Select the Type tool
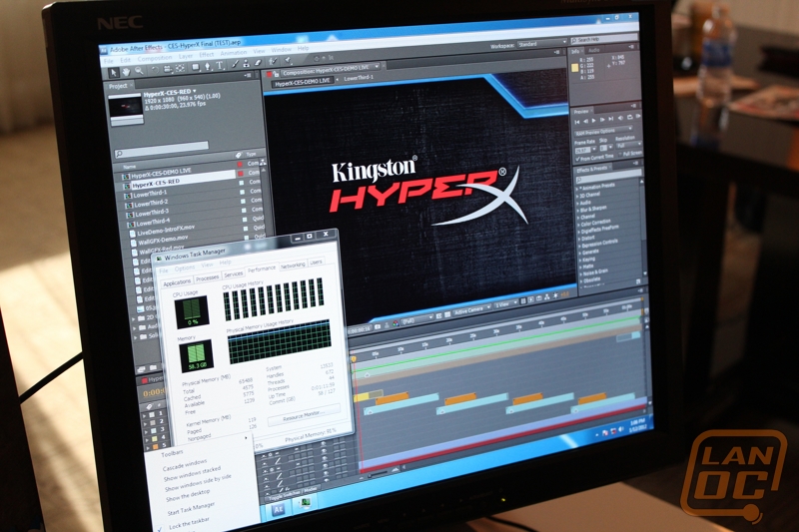This screenshot has width=799, height=532. coord(220,65)
